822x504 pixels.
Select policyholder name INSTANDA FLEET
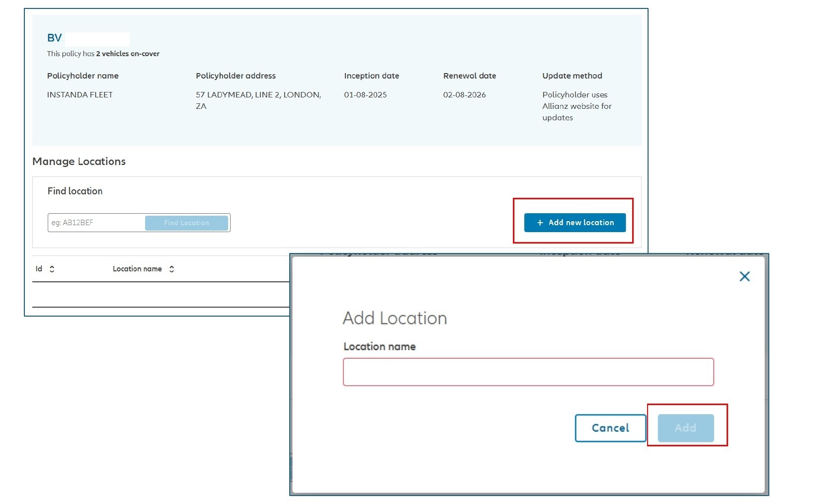coord(80,94)
